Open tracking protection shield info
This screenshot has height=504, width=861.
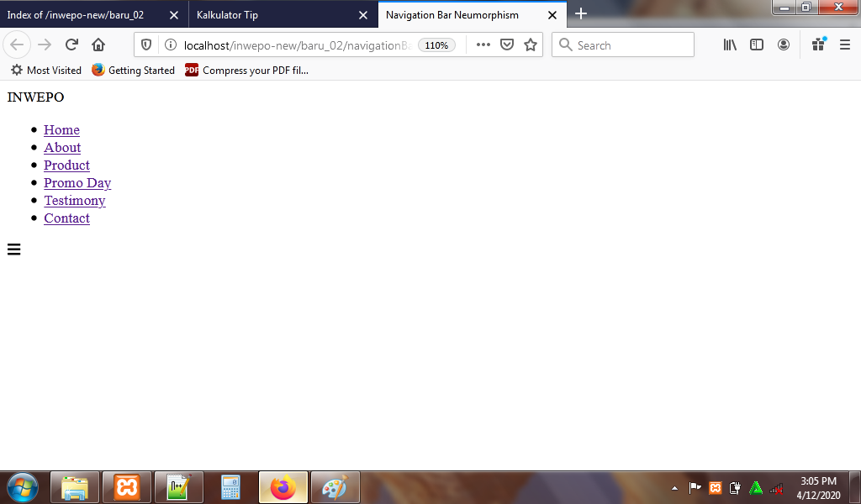click(x=146, y=45)
